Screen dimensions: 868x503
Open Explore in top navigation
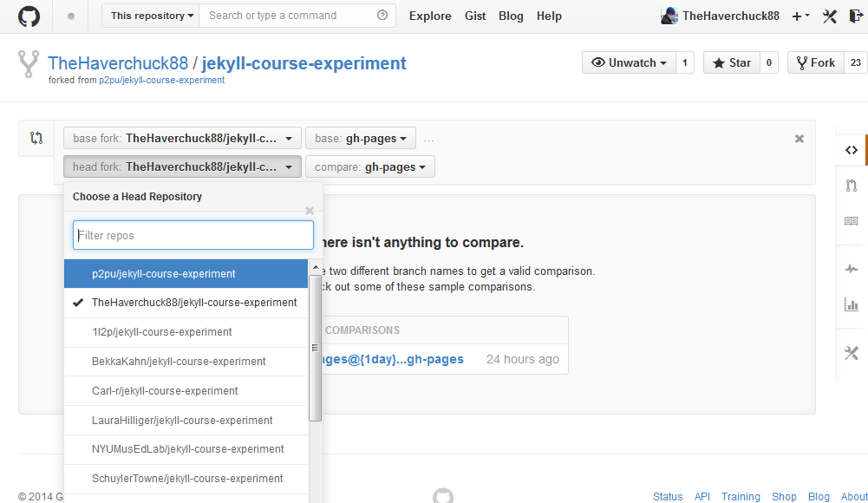point(430,16)
